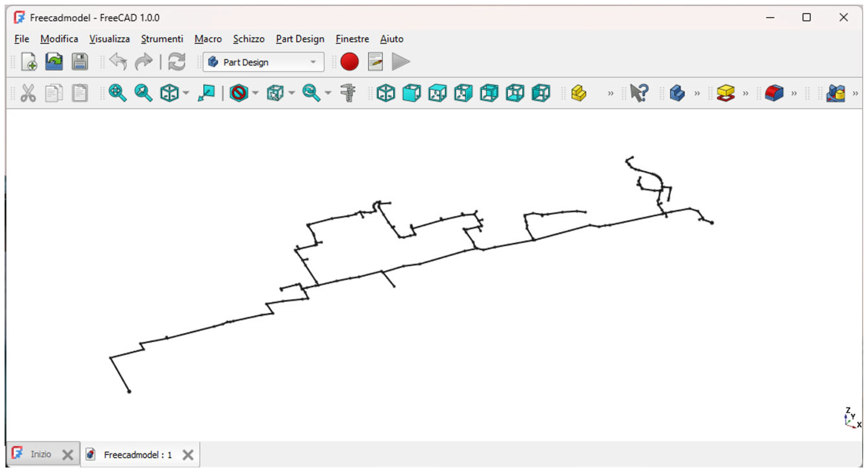Click the Measure caliper tool icon

pos(348,93)
